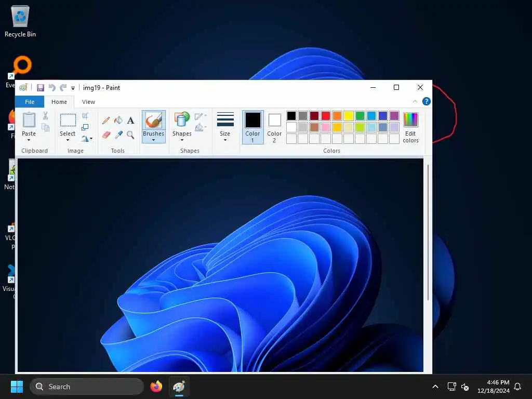The height and width of the screenshot is (399, 532).
Task: Click the Redo arrow in title bar
Action: (x=63, y=88)
